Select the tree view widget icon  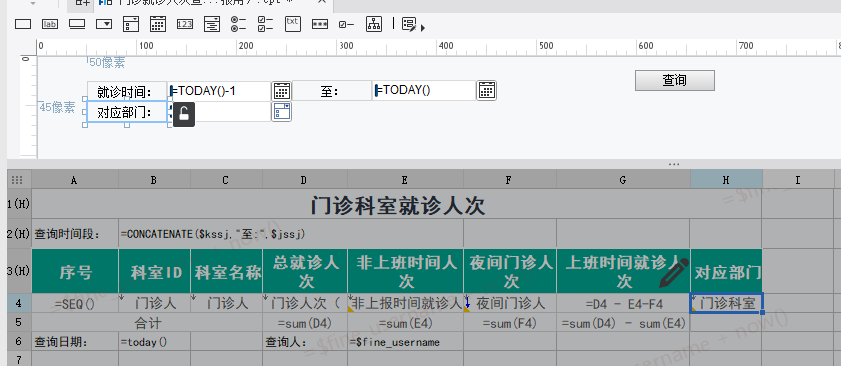(374, 24)
